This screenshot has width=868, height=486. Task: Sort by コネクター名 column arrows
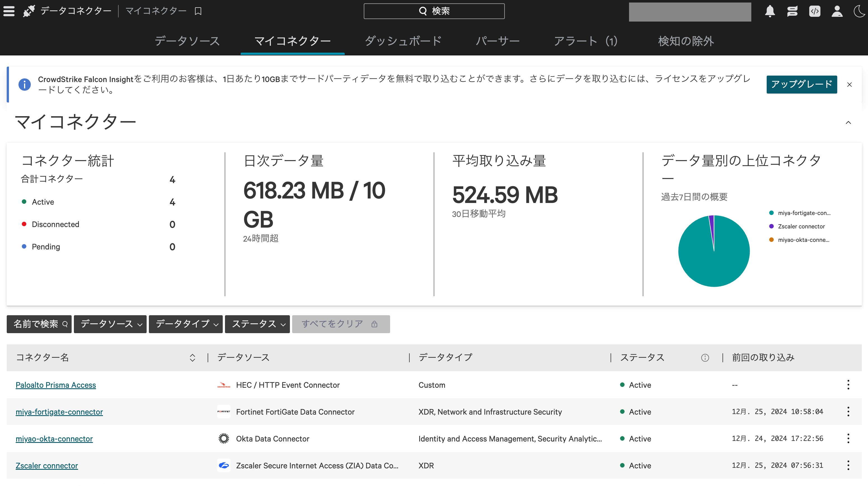(x=193, y=358)
